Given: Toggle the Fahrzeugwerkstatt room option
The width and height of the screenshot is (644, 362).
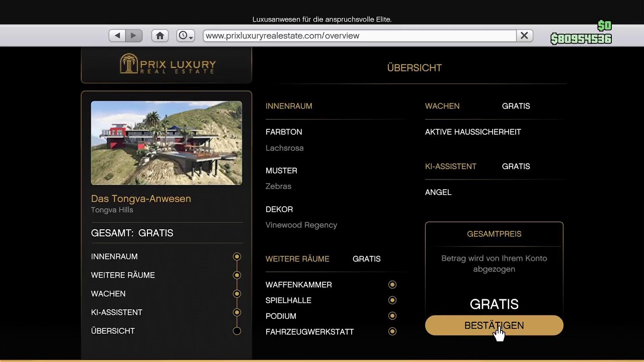Looking at the screenshot, I should coord(392,331).
